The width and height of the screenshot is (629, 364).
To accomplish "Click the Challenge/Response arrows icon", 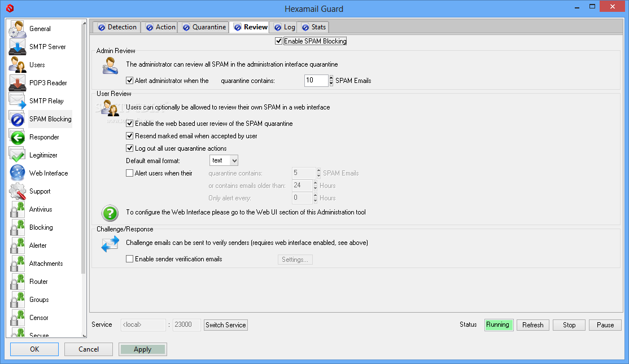I will [110, 244].
